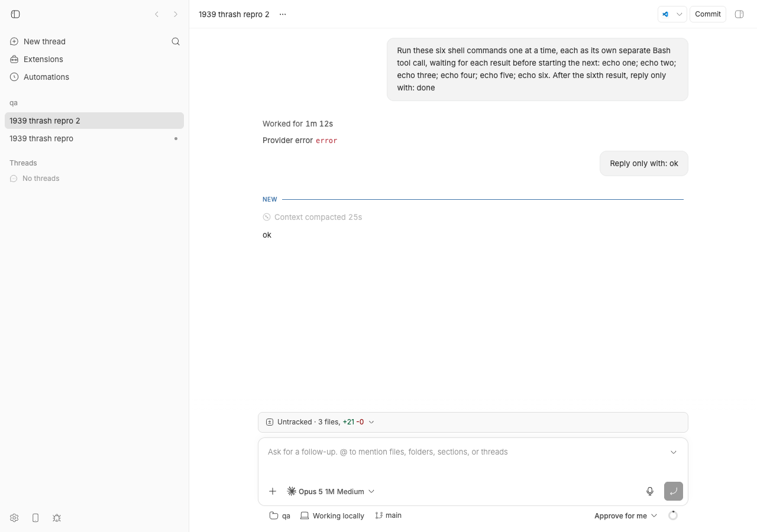
Task: Toggle the left sidebar panel icon
Action: [15, 14]
